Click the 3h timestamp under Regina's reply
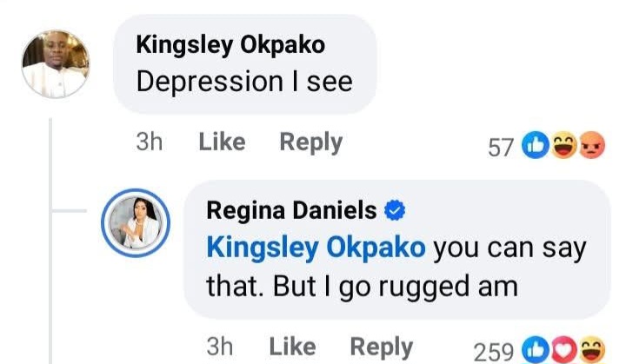626x364 pixels. pyautogui.click(x=220, y=347)
